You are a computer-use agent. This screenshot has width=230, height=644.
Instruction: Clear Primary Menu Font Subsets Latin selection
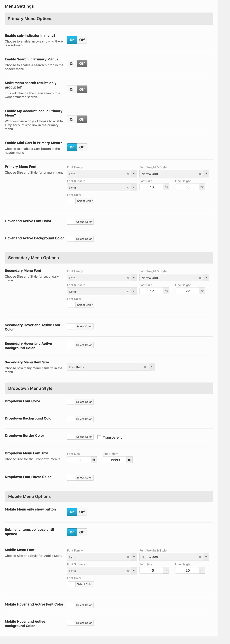coord(127,188)
